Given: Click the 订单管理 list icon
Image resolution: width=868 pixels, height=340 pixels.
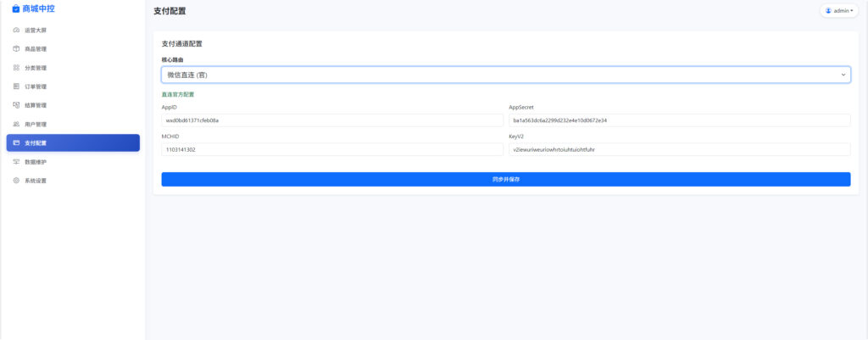Looking at the screenshot, I should [x=16, y=86].
